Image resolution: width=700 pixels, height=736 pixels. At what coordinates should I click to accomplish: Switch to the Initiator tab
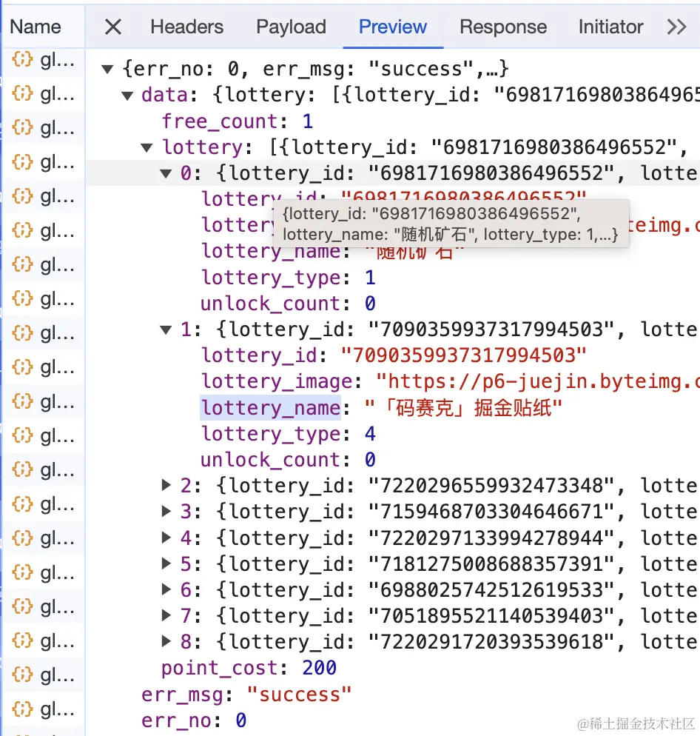[x=610, y=27]
